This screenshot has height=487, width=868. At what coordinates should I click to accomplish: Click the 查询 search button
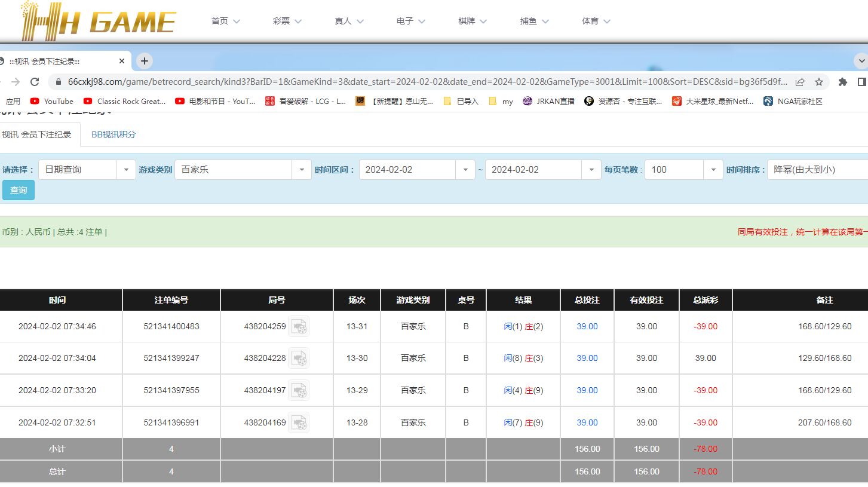click(x=19, y=190)
